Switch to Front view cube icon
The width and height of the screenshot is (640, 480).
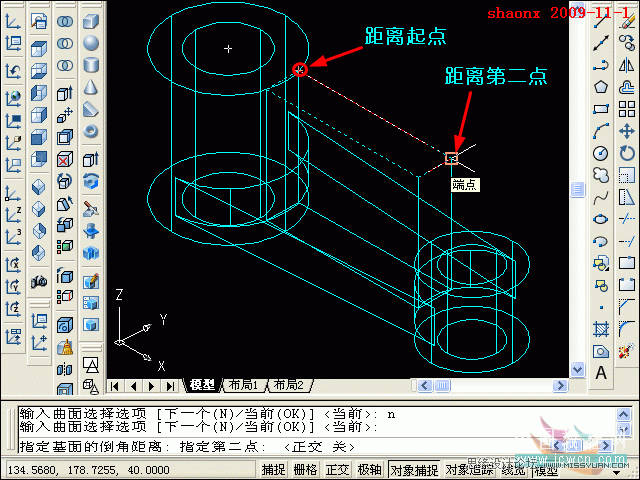pos(39,137)
